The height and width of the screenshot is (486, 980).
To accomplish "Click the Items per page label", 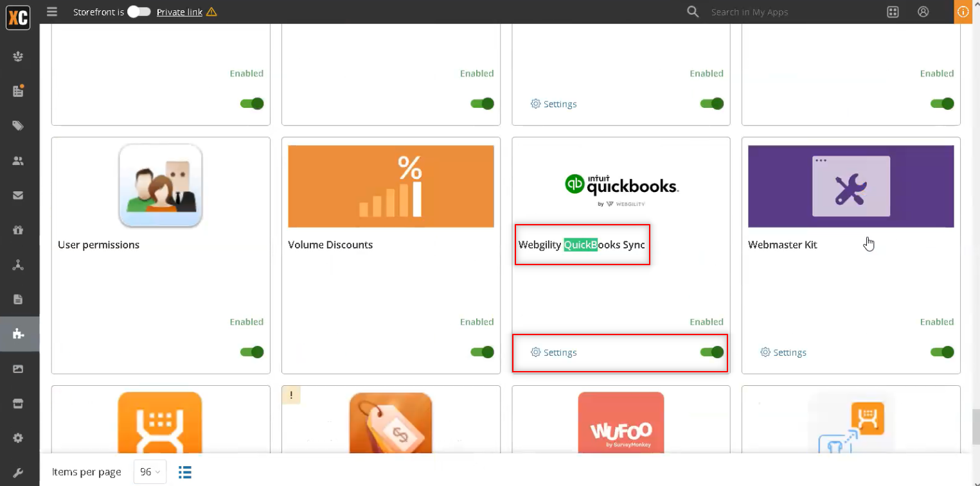I will (87, 472).
